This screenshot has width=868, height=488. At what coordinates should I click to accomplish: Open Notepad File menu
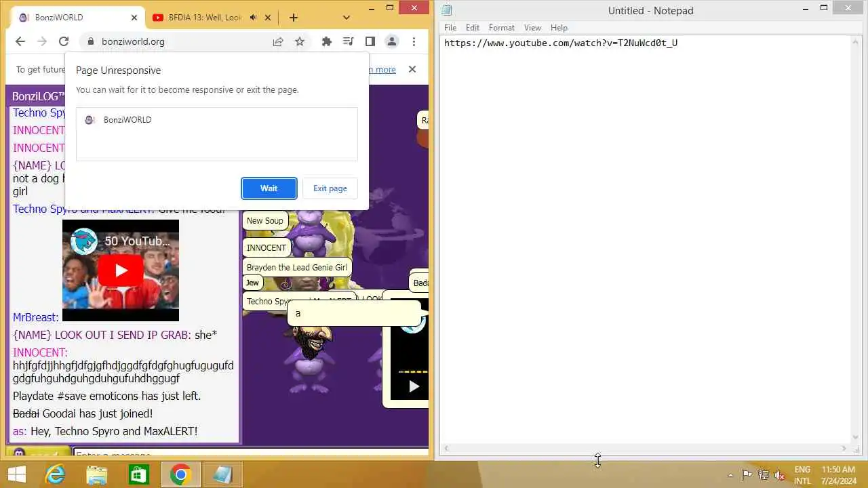pos(450,28)
